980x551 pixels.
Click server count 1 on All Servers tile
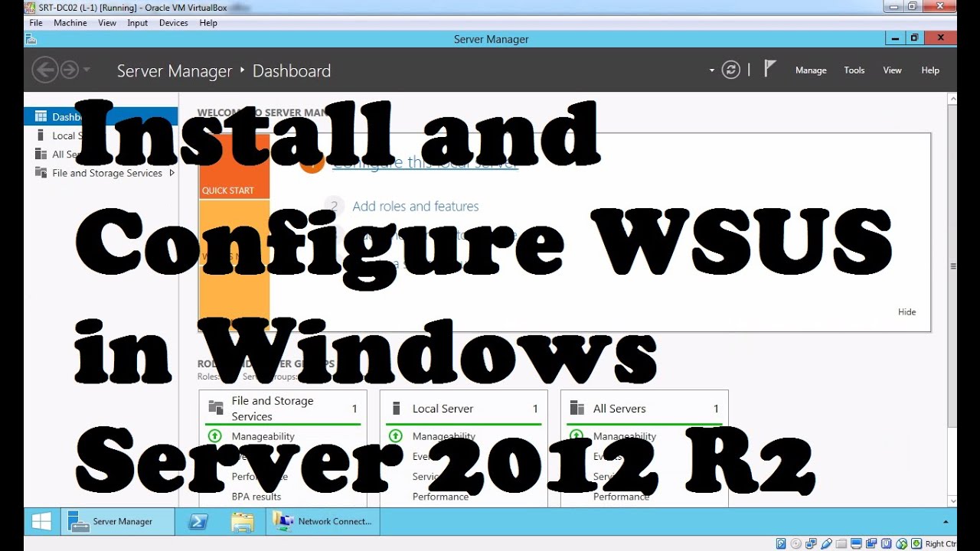[716, 409]
